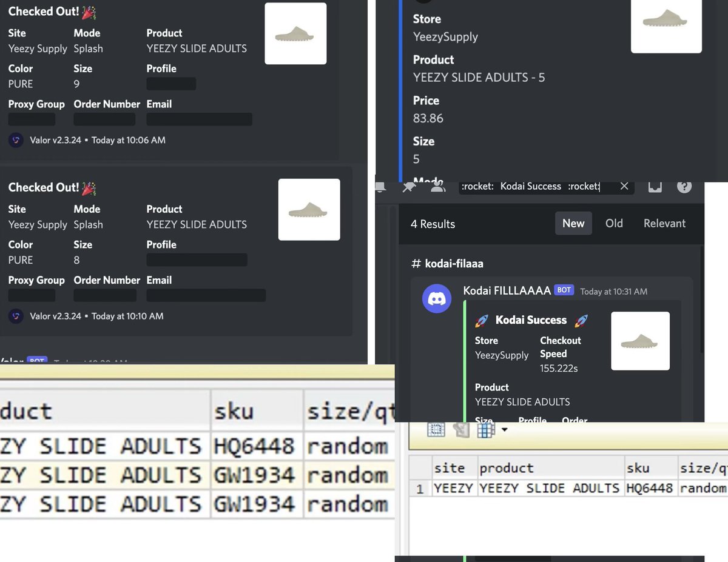Viewport: 728px width, 562px height.
Task: Sort search results by New
Action: point(573,224)
